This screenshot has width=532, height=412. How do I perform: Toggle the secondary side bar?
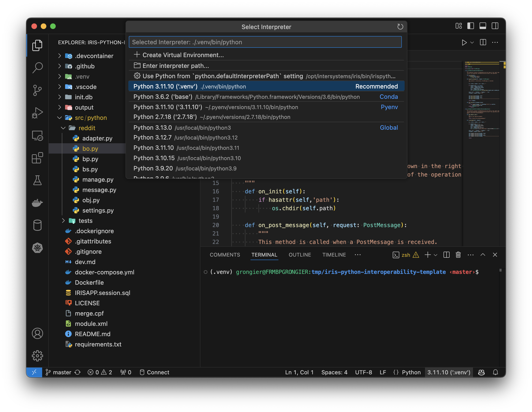click(495, 26)
